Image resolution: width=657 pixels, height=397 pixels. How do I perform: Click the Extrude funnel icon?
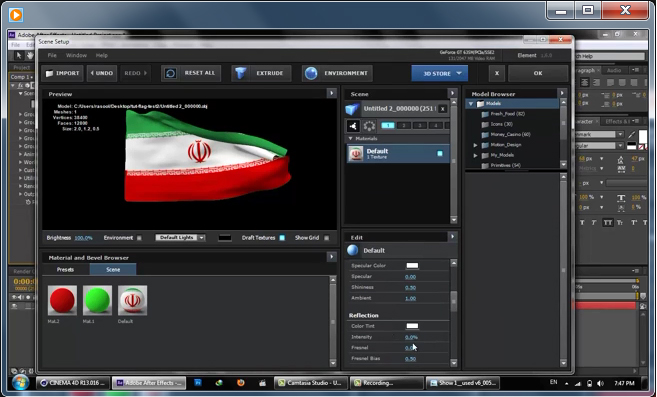tap(240, 73)
